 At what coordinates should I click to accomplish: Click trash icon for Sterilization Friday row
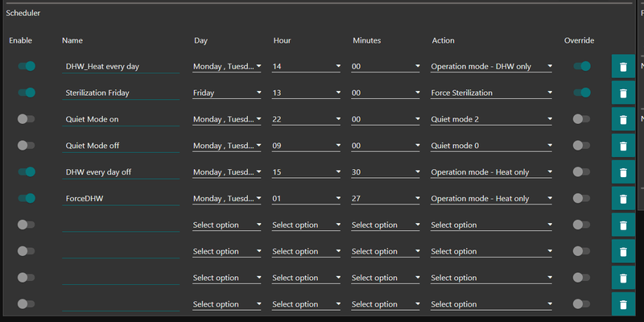[623, 93]
